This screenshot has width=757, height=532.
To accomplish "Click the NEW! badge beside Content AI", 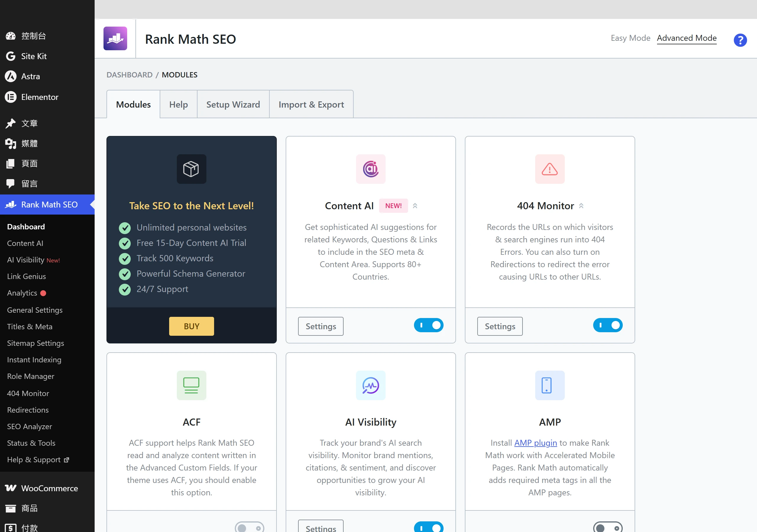I will (393, 206).
